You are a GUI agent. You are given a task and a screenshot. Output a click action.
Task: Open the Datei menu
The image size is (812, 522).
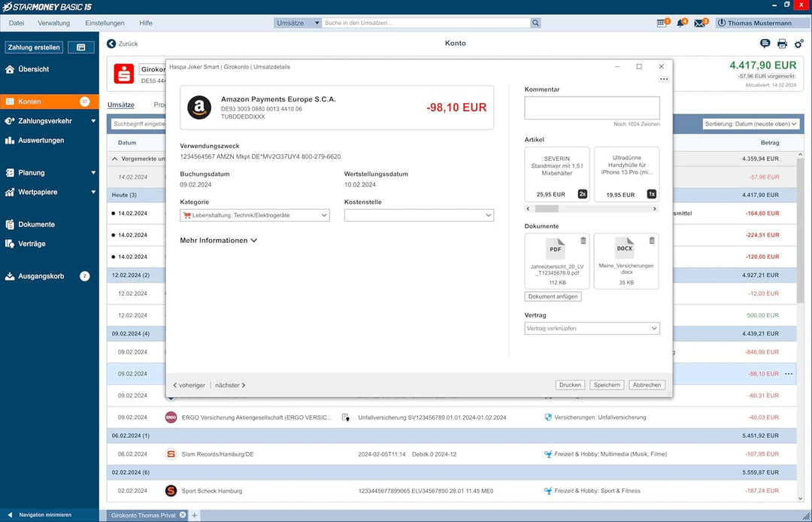(16, 23)
